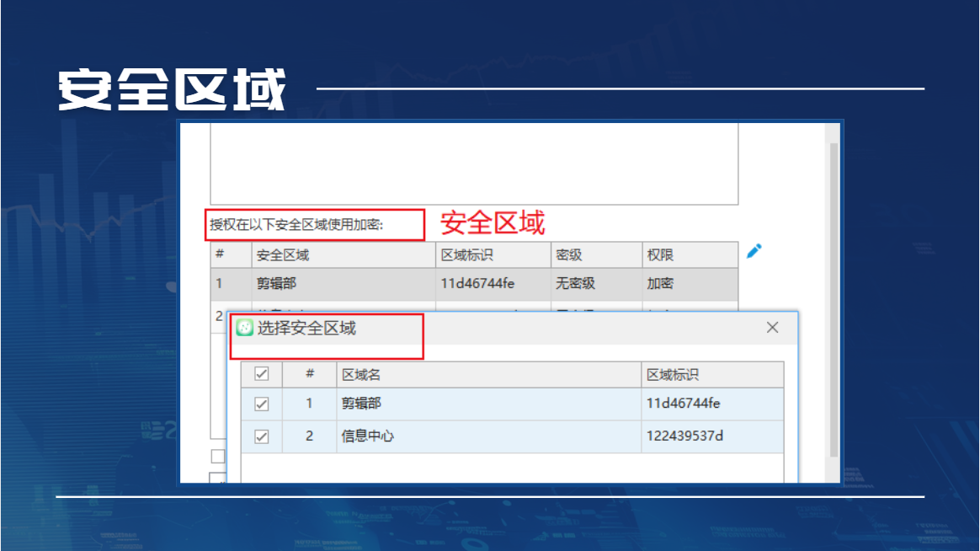The height and width of the screenshot is (551, 980).
Task: Toggle the select-all checkbox in header row
Action: (x=261, y=374)
